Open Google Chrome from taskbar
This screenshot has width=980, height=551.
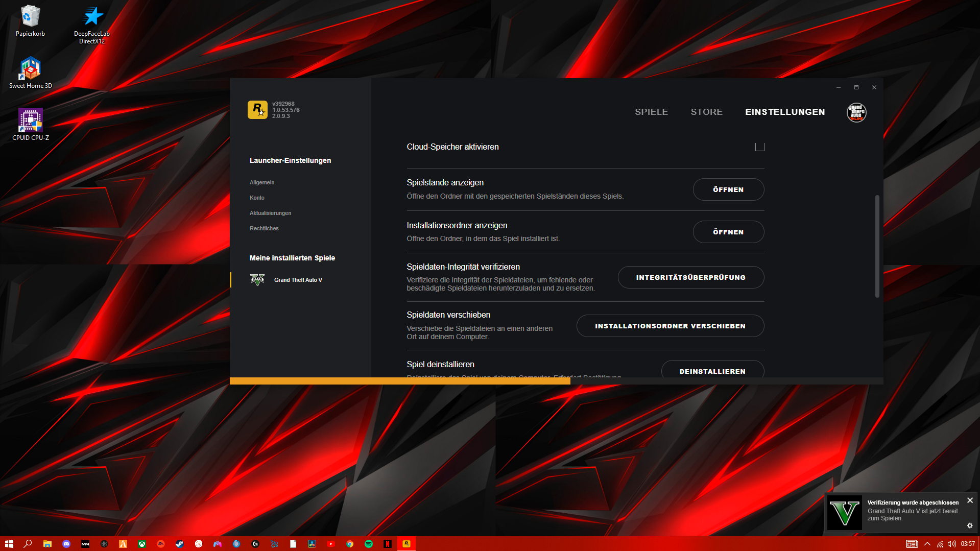[x=350, y=544]
